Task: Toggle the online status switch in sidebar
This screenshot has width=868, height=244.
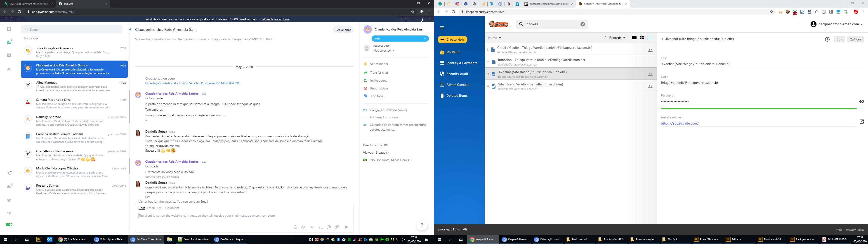Action: (9, 224)
